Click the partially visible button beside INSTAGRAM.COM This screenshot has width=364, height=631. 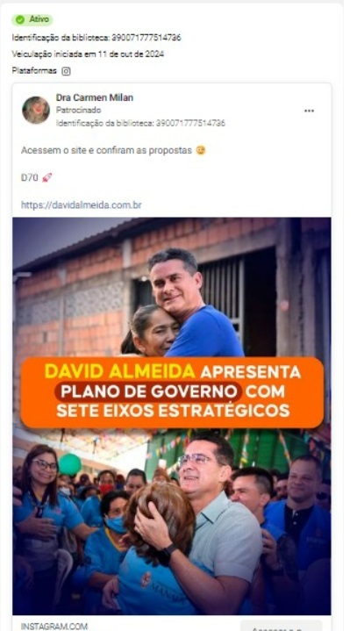(282, 626)
